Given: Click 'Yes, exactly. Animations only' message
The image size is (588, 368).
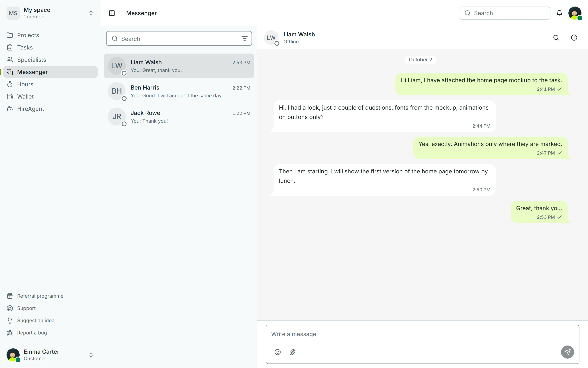Looking at the screenshot, I should click(490, 148).
